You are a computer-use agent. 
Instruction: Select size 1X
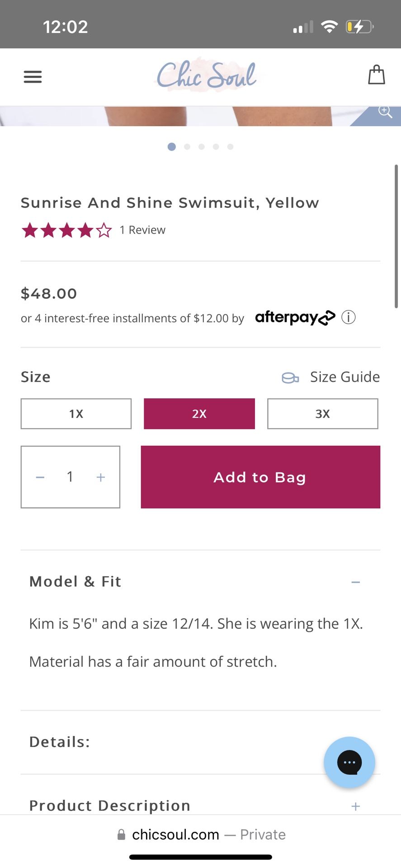tap(76, 414)
